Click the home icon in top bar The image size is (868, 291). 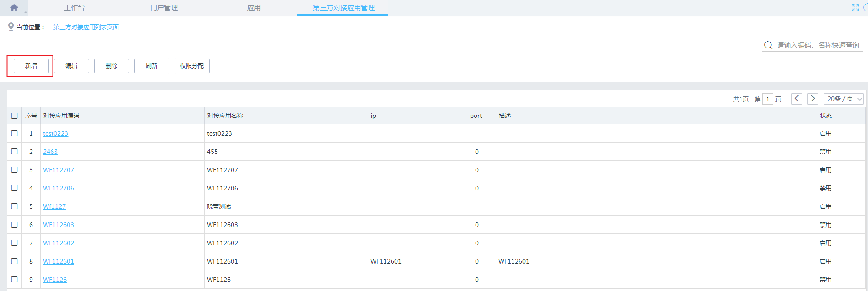14,8
